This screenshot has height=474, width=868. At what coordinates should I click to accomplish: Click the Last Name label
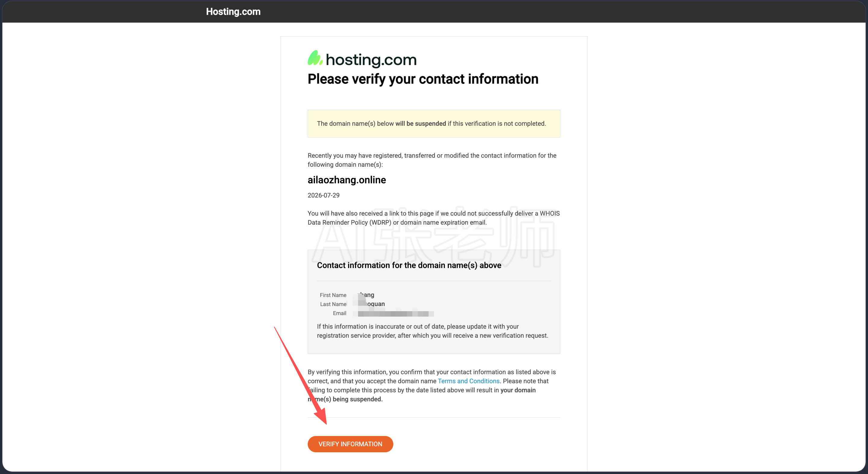pos(333,304)
